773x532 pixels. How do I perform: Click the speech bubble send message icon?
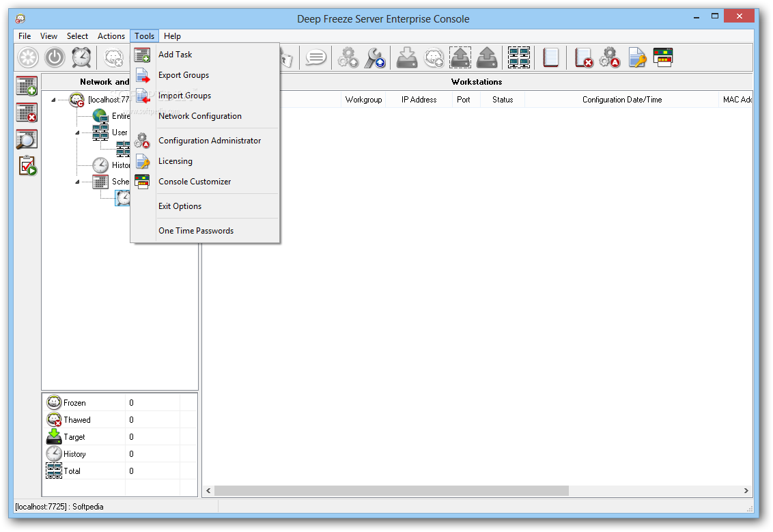point(316,57)
